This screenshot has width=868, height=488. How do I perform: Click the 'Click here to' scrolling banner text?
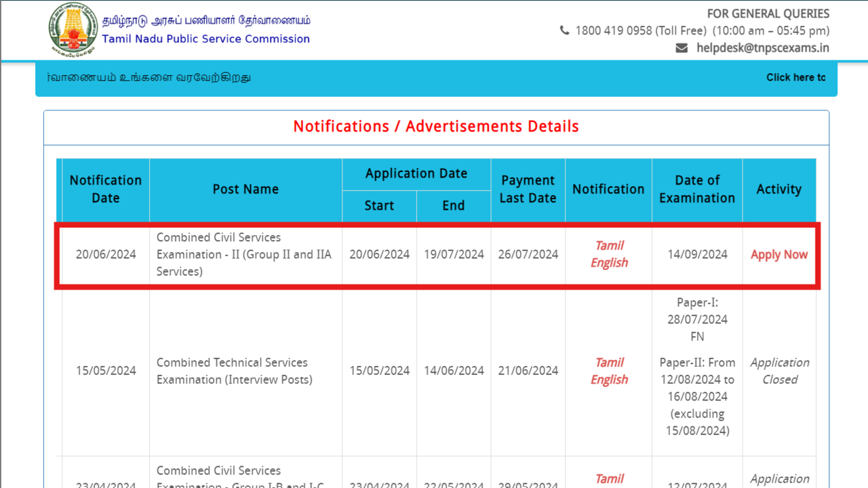tap(795, 77)
